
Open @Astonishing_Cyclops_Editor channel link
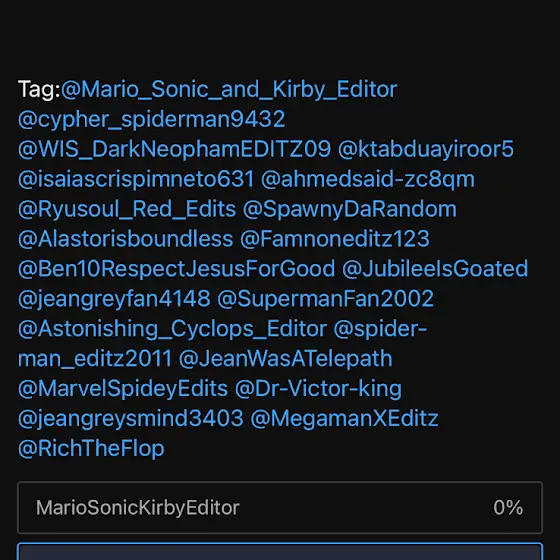[x=172, y=329]
